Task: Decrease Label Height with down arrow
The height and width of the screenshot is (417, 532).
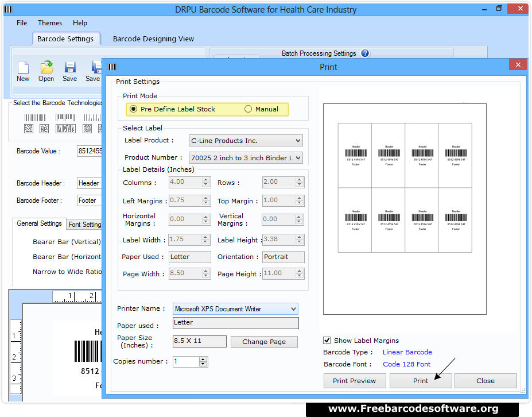Action: point(299,242)
